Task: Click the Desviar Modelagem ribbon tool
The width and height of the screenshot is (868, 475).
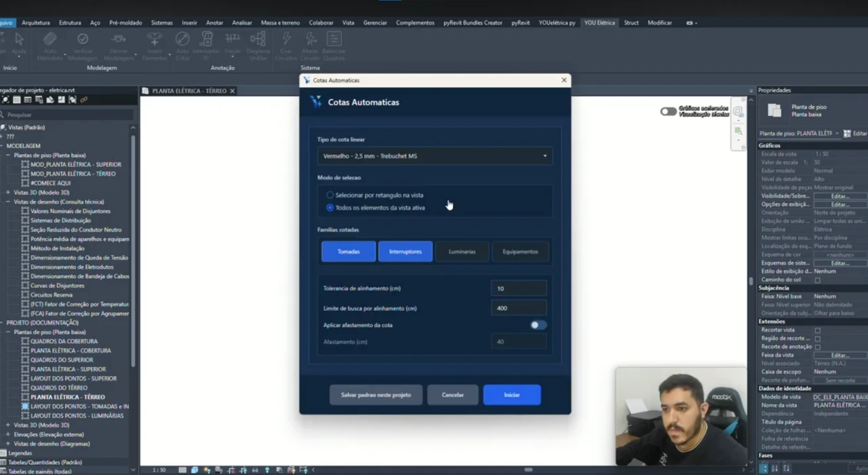Action: point(119,45)
